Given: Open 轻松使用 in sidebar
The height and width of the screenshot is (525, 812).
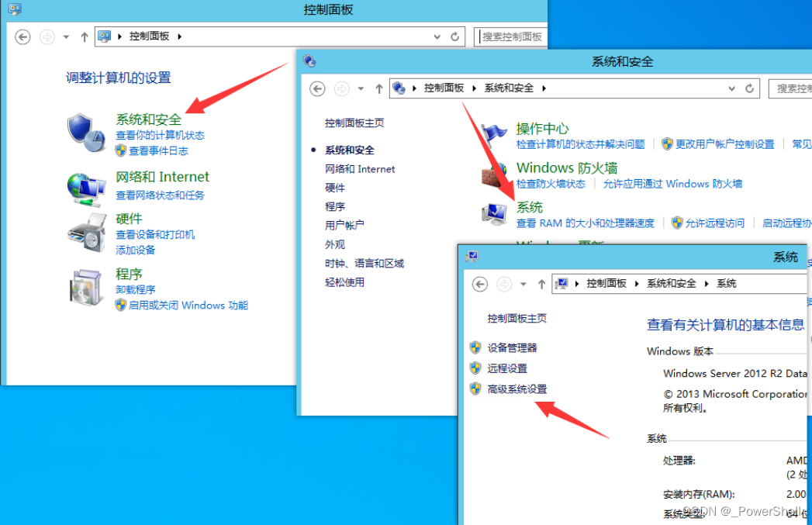Looking at the screenshot, I should [344, 282].
